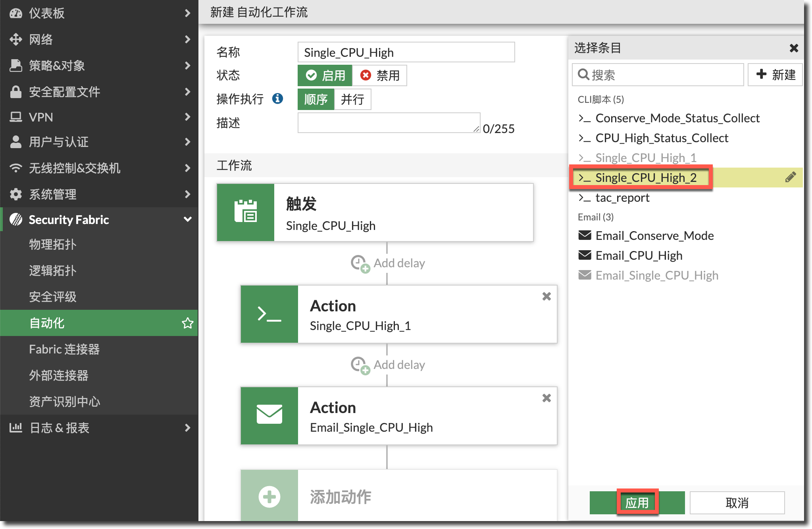Remove the Single_CPU_High_1 action with its X
The image size is (812, 529).
tap(546, 296)
